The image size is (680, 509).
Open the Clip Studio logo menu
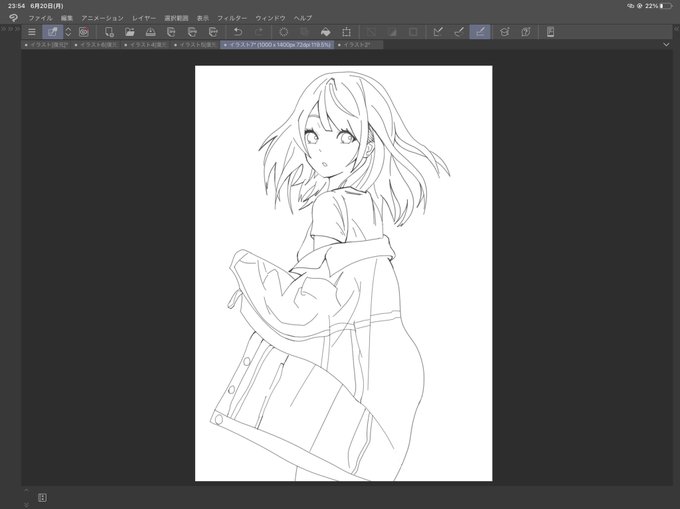pyautogui.click(x=13, y=18)
